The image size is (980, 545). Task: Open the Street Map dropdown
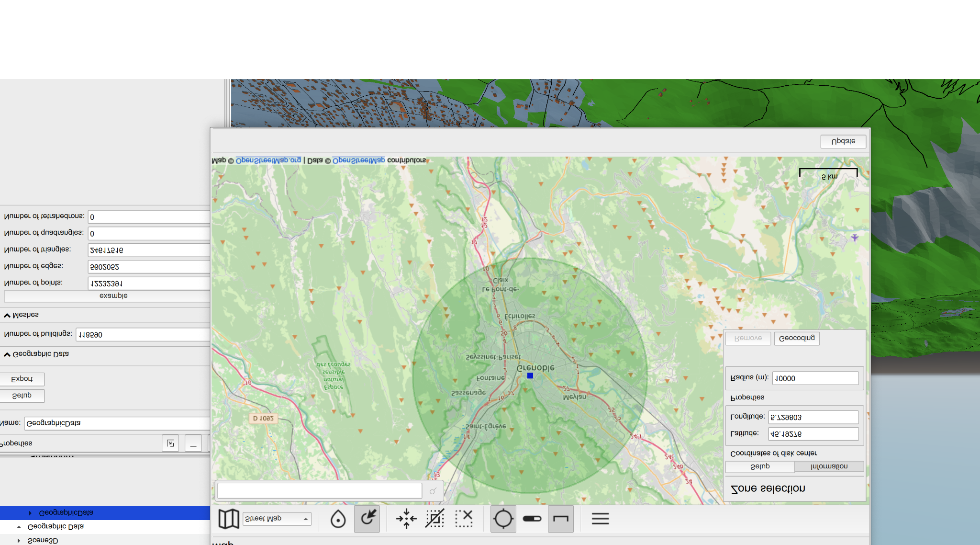[278, 518]
